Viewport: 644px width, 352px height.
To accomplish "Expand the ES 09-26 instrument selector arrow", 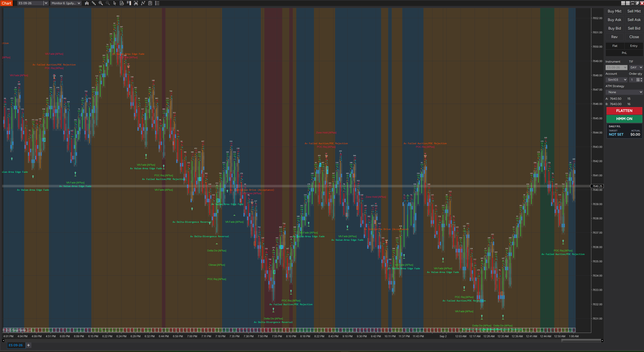I will pos(46,3).
